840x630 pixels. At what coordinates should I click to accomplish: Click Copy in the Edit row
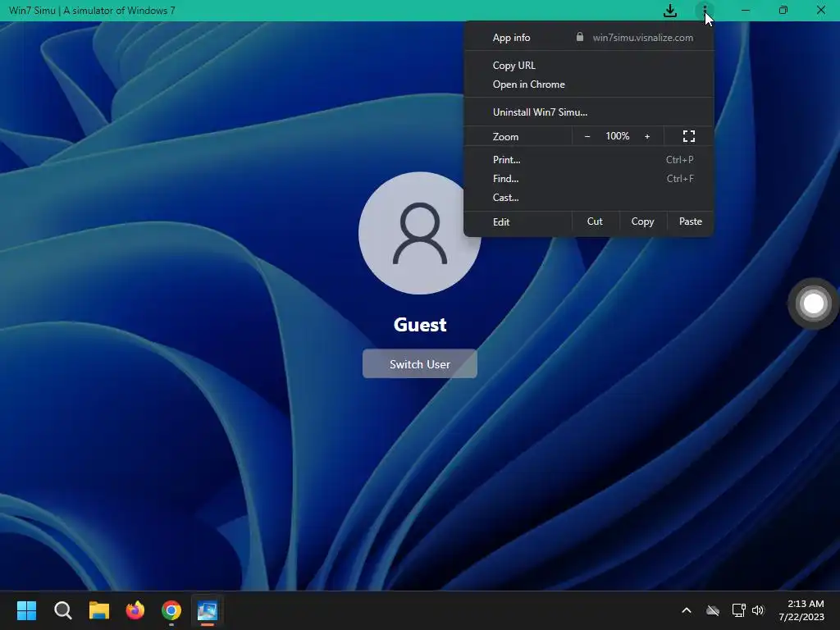coord(642,221)
